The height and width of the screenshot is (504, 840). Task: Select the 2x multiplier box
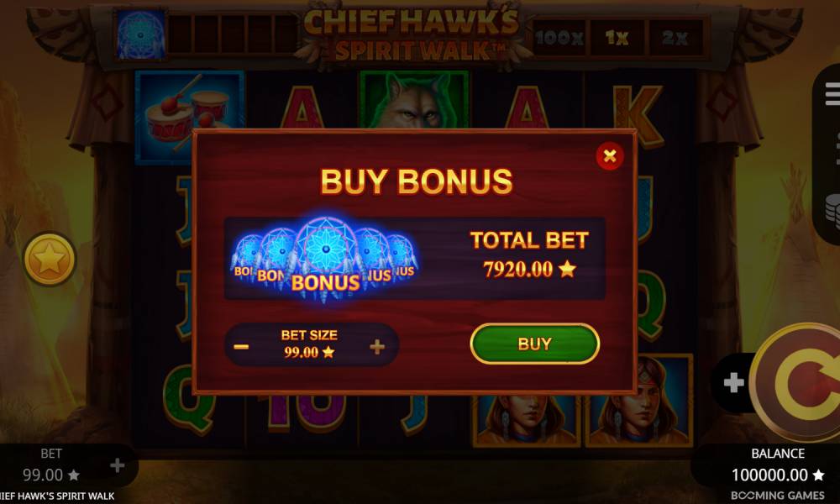click(x=675, y=38)
